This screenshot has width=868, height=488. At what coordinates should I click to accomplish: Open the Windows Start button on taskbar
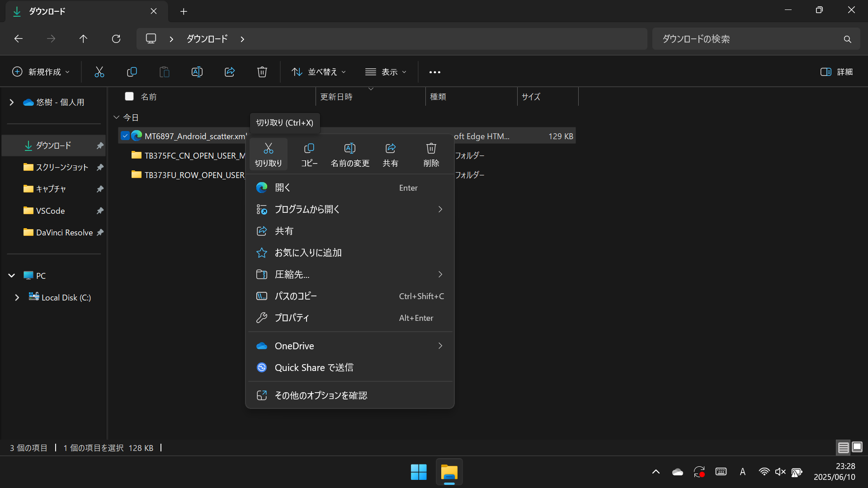click(419, 472)
